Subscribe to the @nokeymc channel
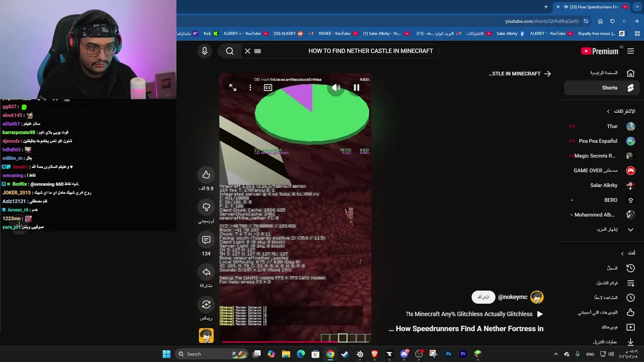The height and width of the screenshot is (362, 644). tap(483, 297)
